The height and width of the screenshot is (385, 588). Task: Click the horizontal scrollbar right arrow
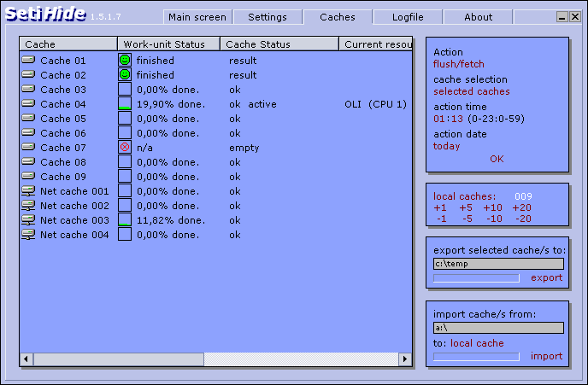405,359
